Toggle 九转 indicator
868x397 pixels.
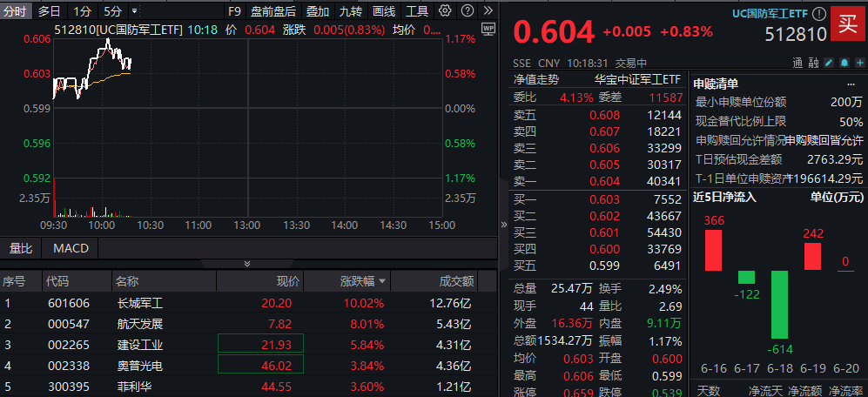[350, 10]
